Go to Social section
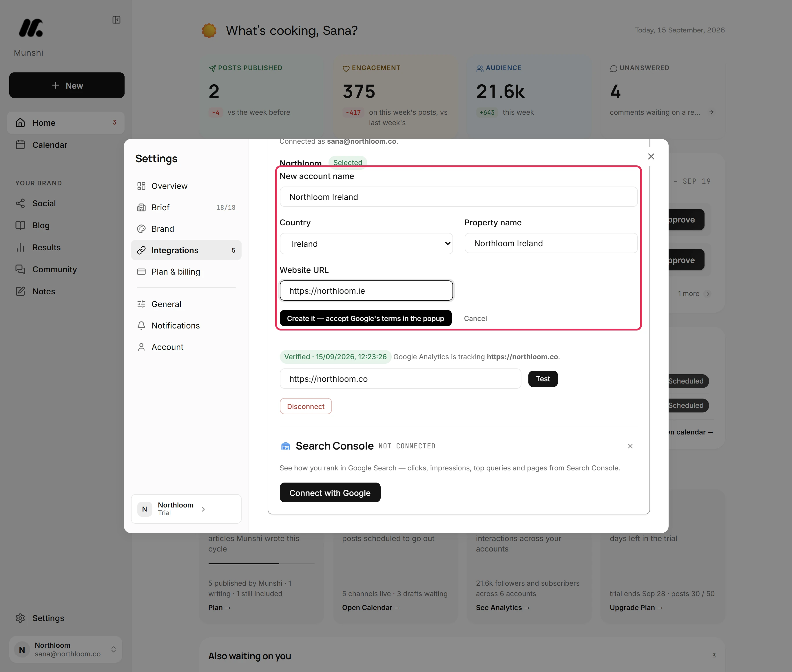Image resolution: width=792 pixels, height=672 pixels. tap(66, 203)
